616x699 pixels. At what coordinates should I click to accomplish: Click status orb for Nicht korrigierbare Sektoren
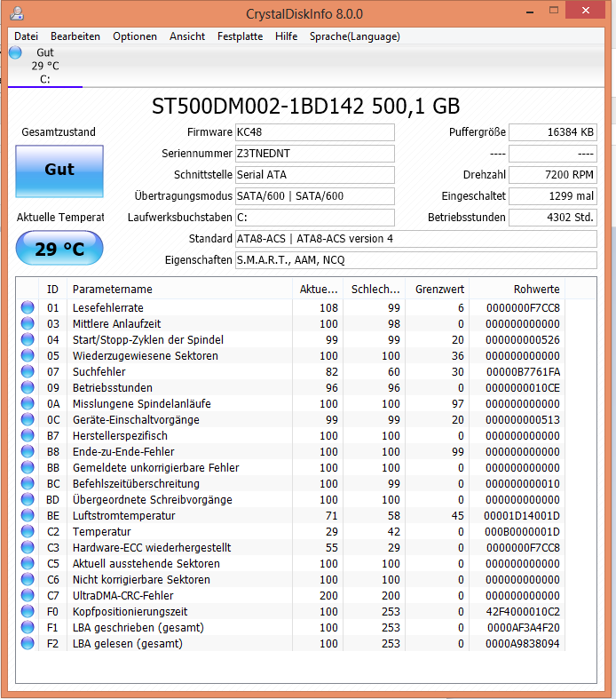(x=28, y=579)
